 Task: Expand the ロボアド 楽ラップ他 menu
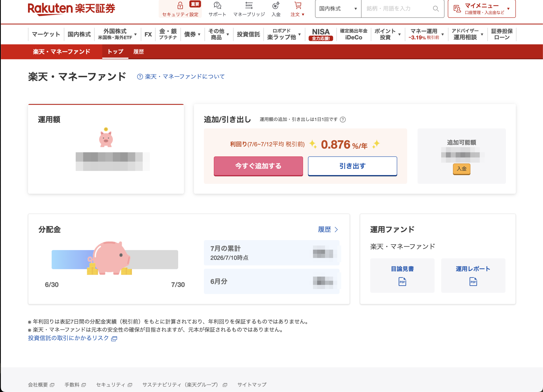(299, 35)
